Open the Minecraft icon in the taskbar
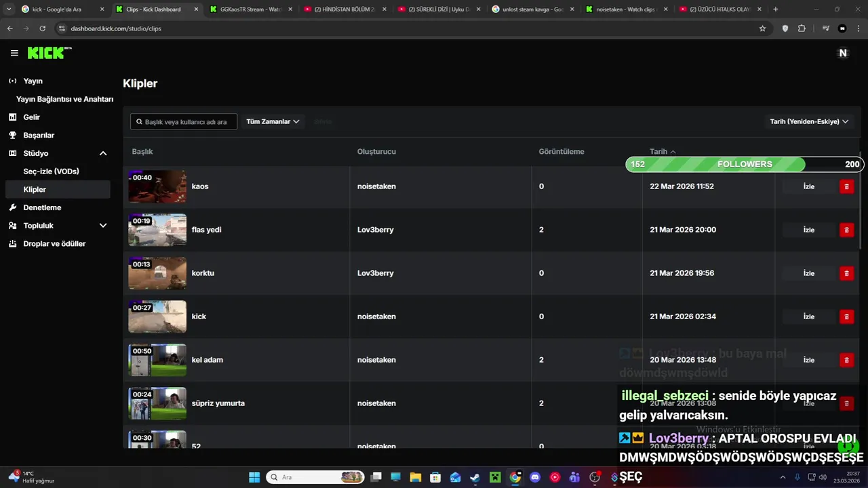Image resolution: width=868 pixels, height=488 pixels. [495, 477]
